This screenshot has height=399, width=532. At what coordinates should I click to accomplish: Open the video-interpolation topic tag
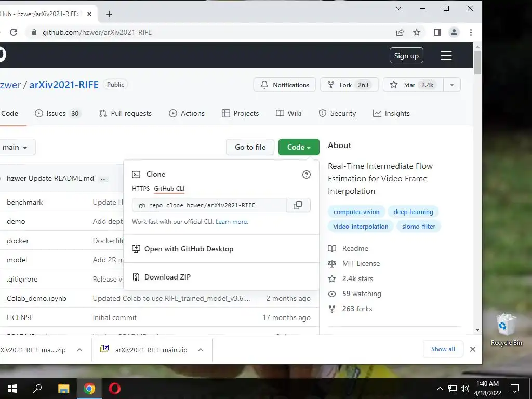pos(361,227)
